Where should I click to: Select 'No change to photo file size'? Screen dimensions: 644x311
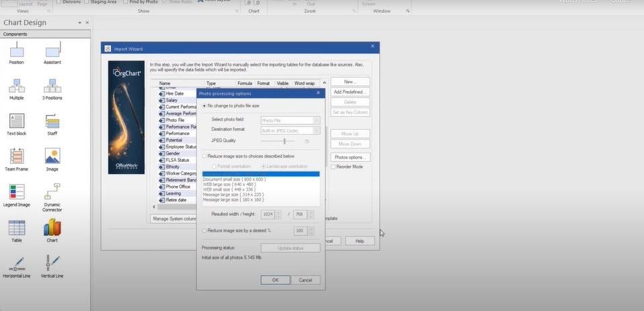coord(205,106)
